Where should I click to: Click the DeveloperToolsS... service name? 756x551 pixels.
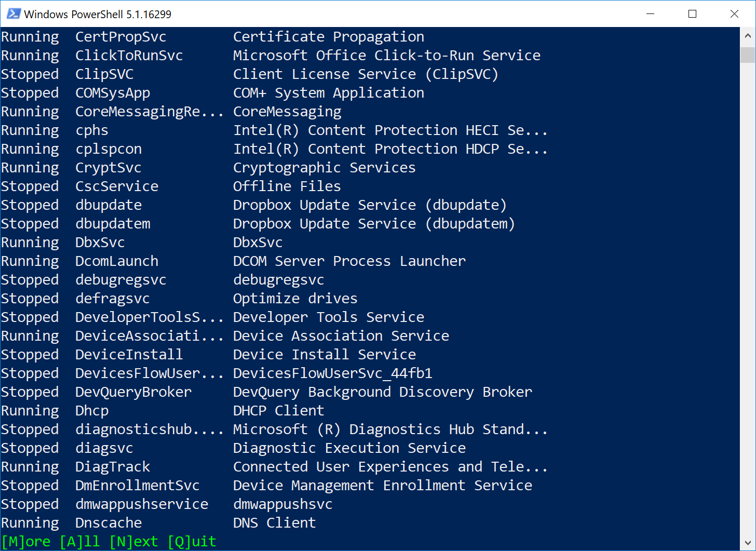point(150,317)
